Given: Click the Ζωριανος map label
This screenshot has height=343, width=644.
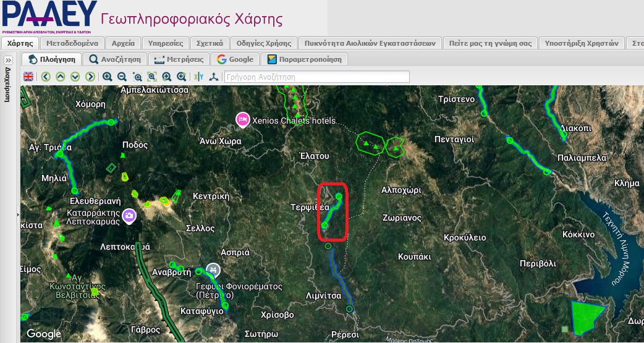Looking at the screenshot, I should click(x=402, y=218).
